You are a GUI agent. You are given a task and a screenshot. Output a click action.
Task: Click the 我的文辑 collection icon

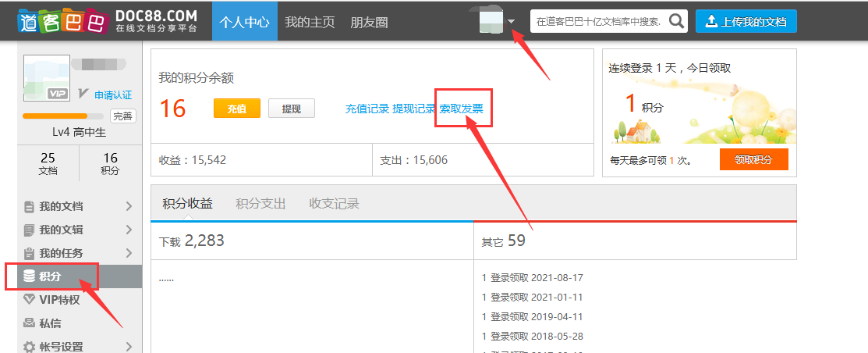[30, 230]
